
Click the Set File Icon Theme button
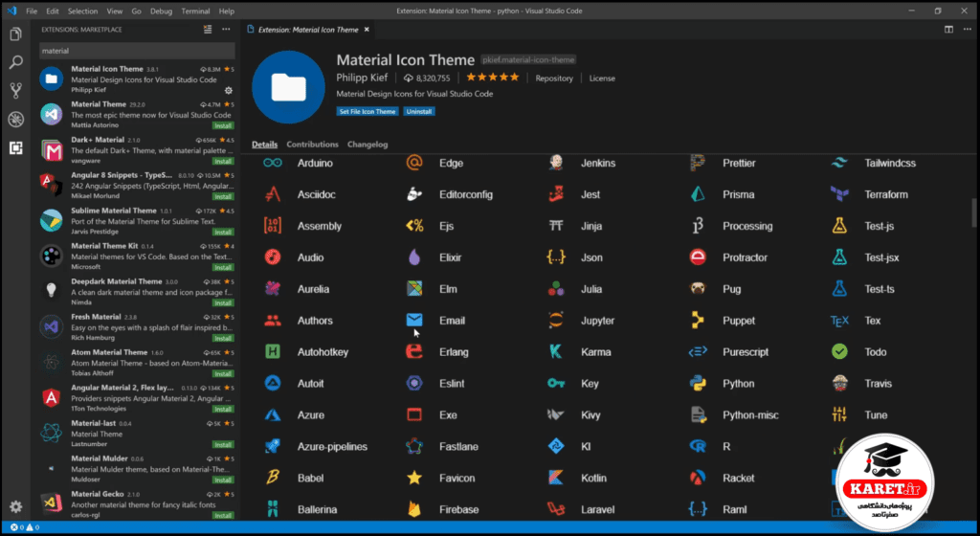click(x=367, y=111)
